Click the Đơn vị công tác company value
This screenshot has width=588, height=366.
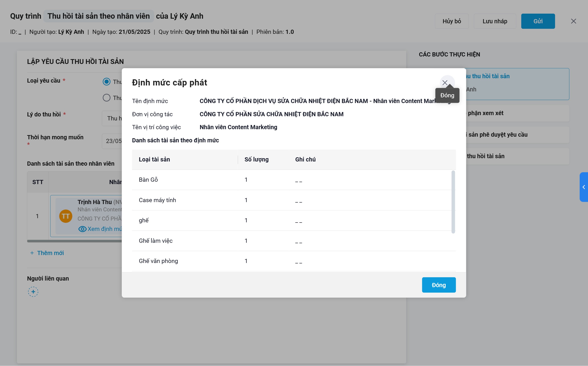coord(271,114)
